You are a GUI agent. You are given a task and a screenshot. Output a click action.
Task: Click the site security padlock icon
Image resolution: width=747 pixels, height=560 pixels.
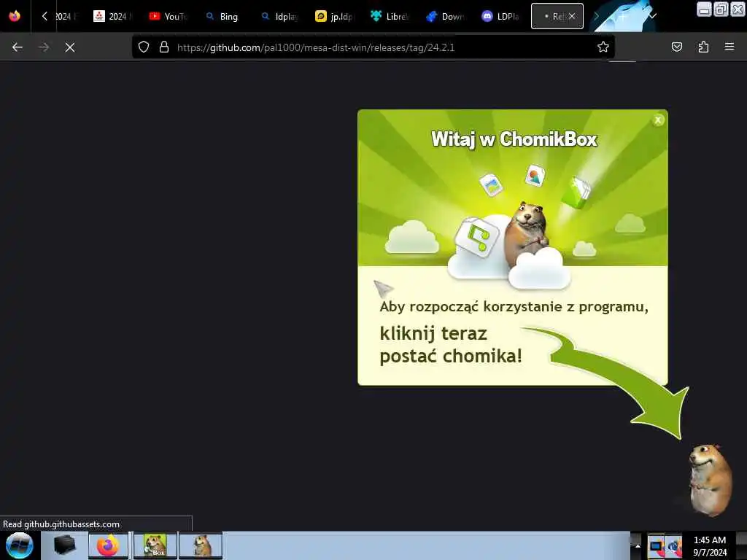164,47
